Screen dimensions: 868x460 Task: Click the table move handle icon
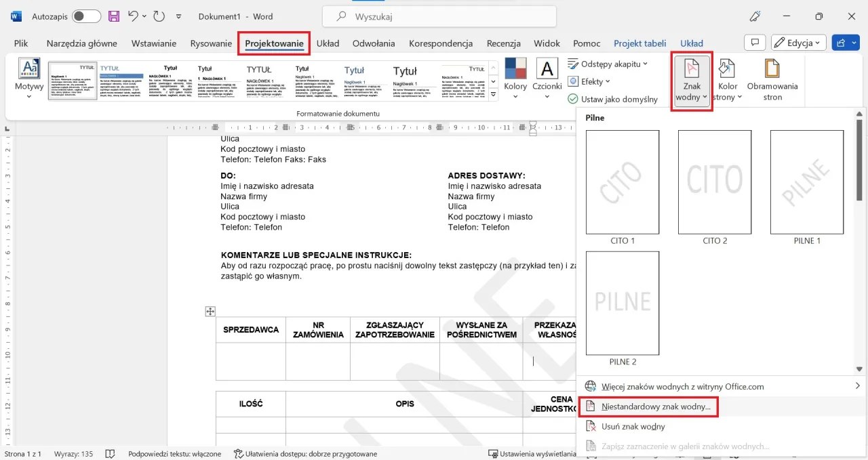point(210,312)
